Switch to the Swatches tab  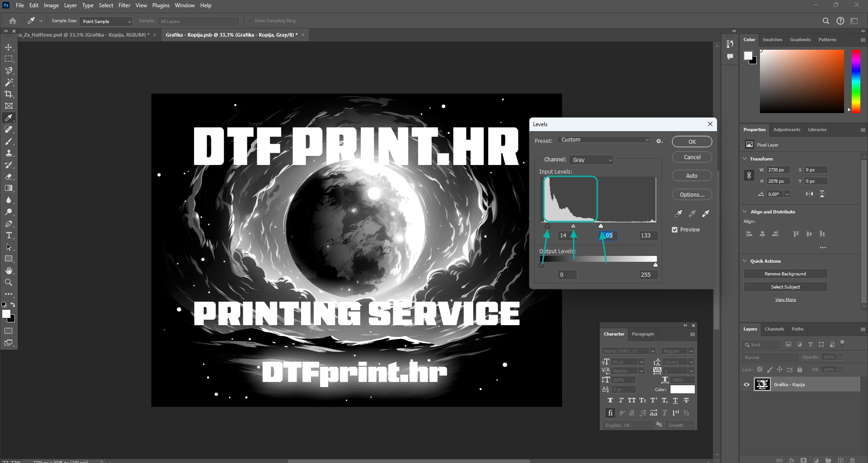click(x=772, y=40)
